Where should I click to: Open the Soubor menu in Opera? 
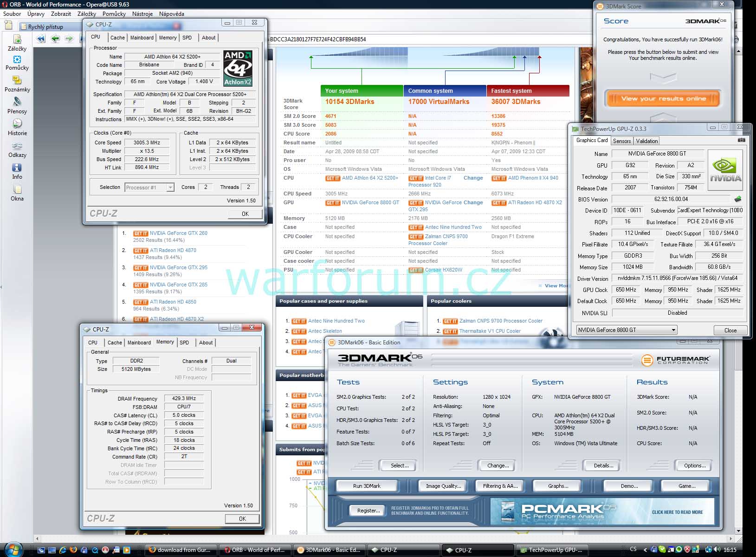(12, 14)
